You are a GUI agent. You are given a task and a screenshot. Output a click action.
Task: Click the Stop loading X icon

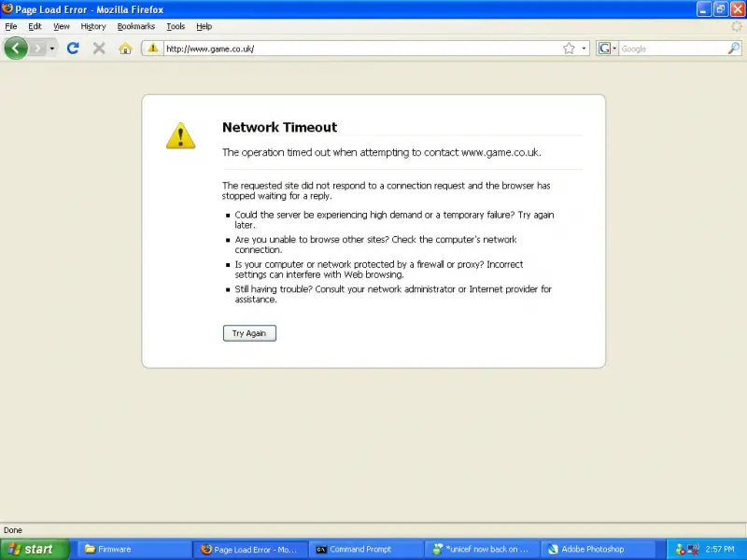pyautogui.click(x=99, y=49)
